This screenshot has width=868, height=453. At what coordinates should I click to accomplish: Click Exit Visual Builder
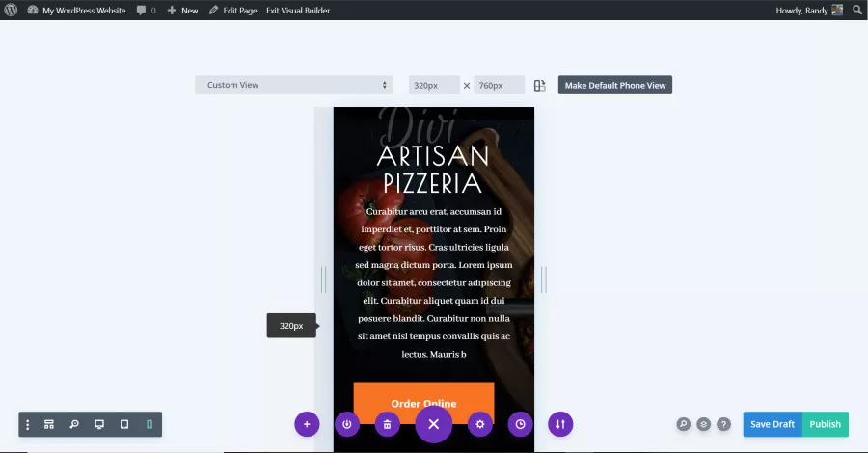tap(298, 10)
